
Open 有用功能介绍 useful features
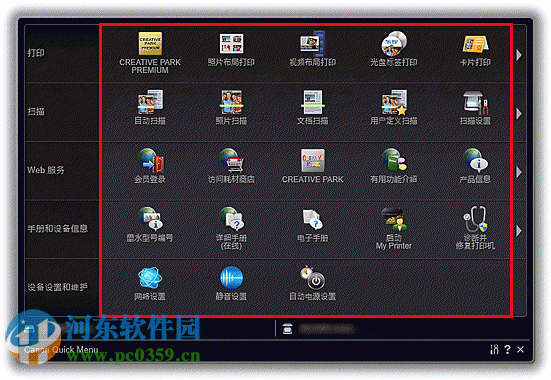click(394, 161)
